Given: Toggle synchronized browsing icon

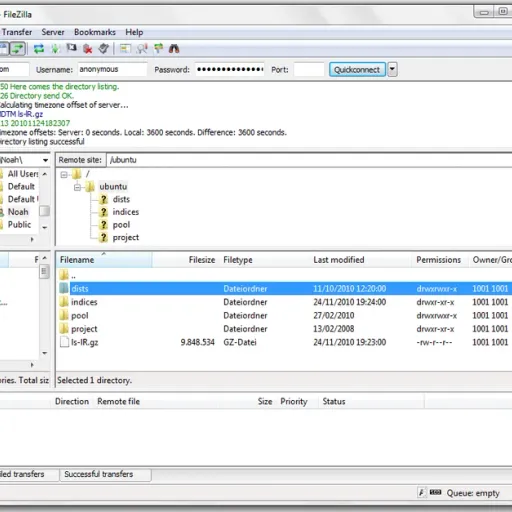Looking at the screenshot, I should click(158, 49).
